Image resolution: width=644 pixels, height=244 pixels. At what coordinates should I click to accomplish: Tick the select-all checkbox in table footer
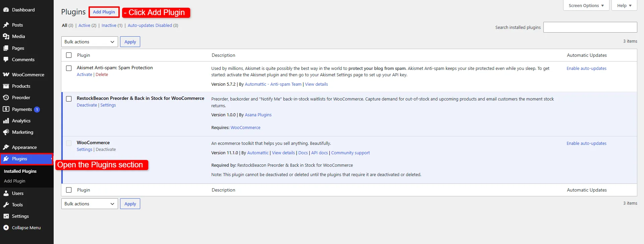point(69,190)
